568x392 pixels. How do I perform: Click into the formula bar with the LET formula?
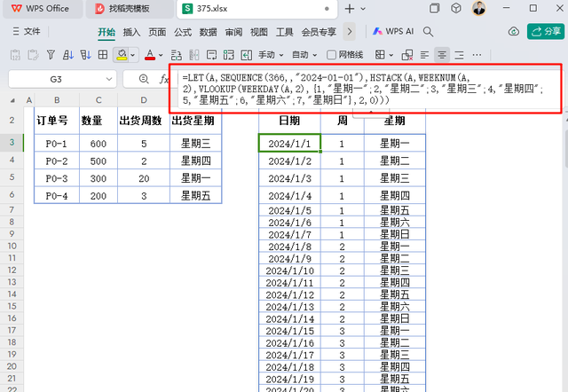point(369,89)
